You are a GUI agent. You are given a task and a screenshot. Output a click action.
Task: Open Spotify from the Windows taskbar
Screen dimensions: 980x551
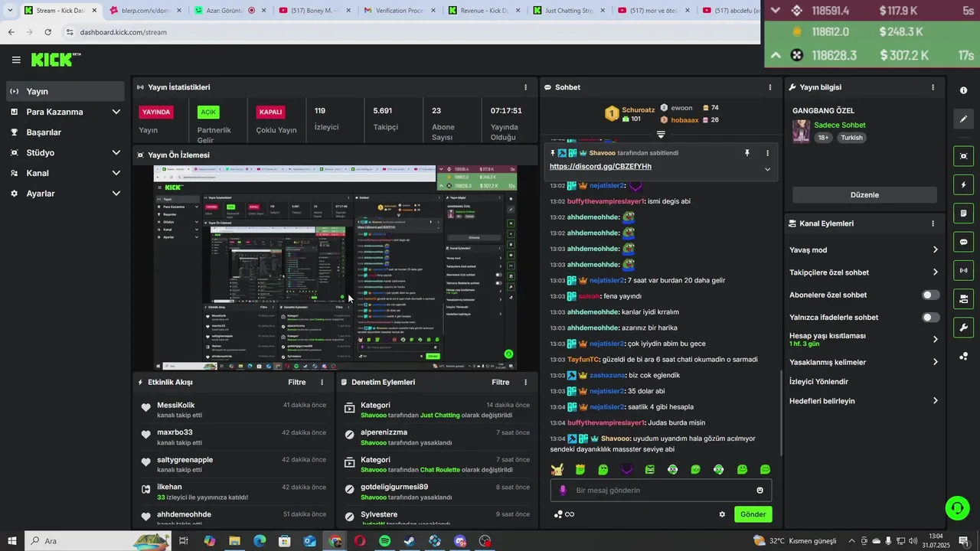click(384, 541)
